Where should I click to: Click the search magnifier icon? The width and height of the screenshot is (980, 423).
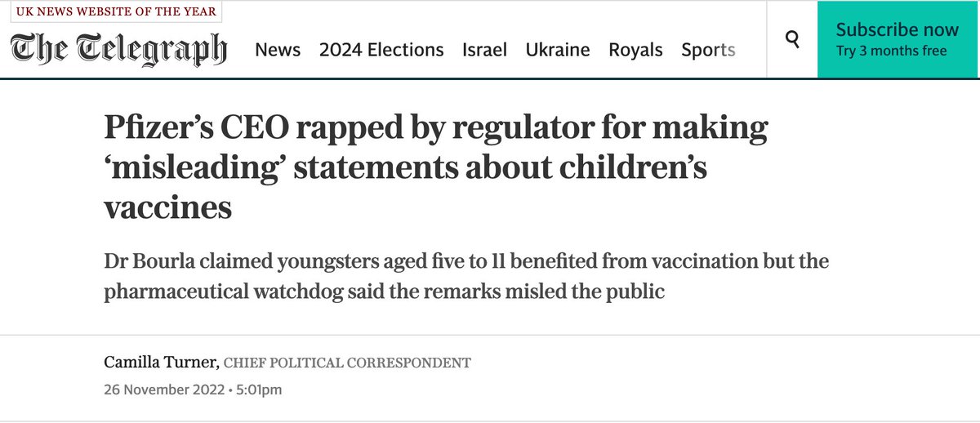pos(791,39)
